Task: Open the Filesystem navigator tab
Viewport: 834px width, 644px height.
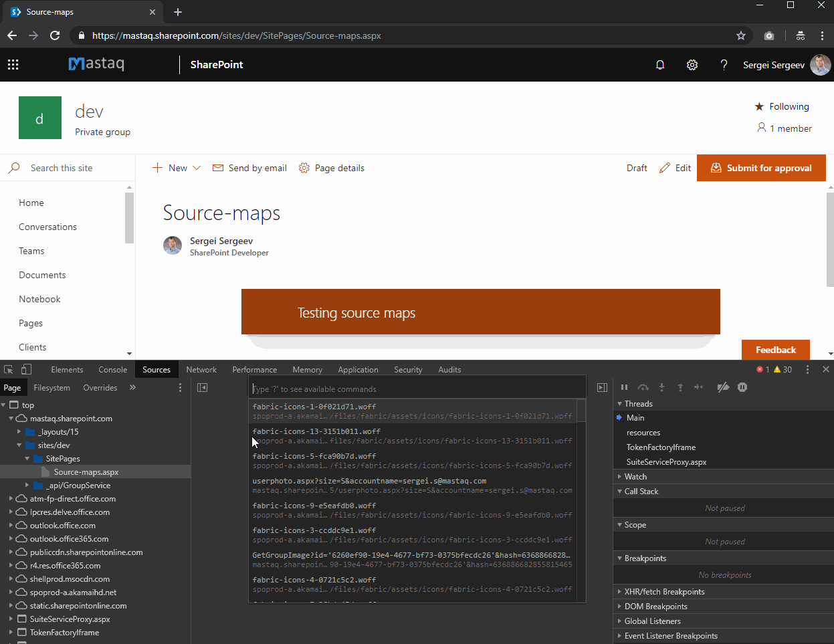Action: (x=51, y=387)
